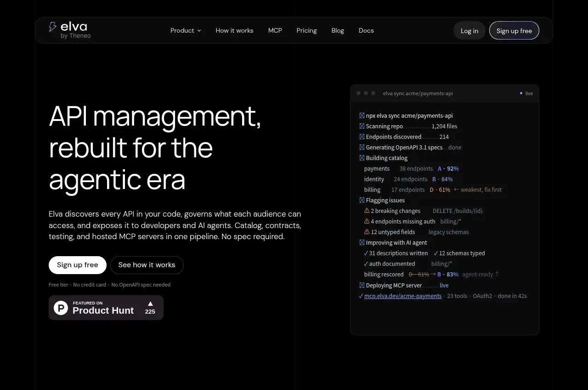Open the Featured on Product Hunt badge
588x390 pixels.
[x=106, y=308]
